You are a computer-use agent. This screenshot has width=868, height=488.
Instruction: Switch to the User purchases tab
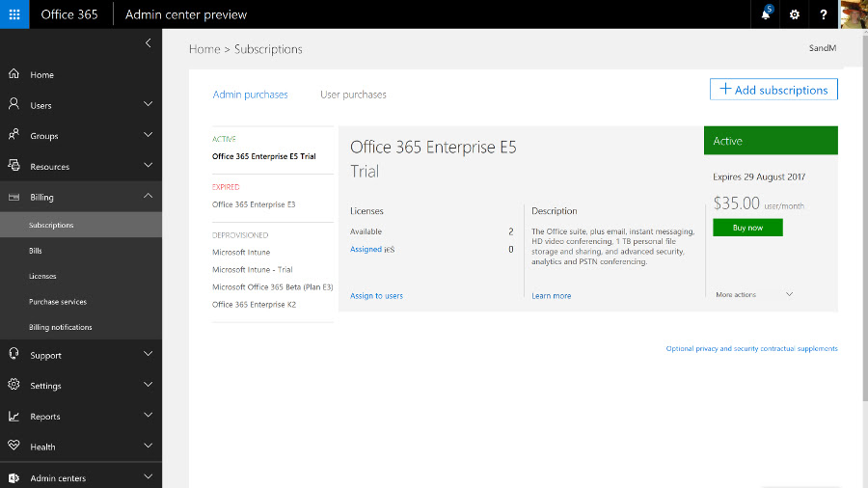(x=353, y=95)
